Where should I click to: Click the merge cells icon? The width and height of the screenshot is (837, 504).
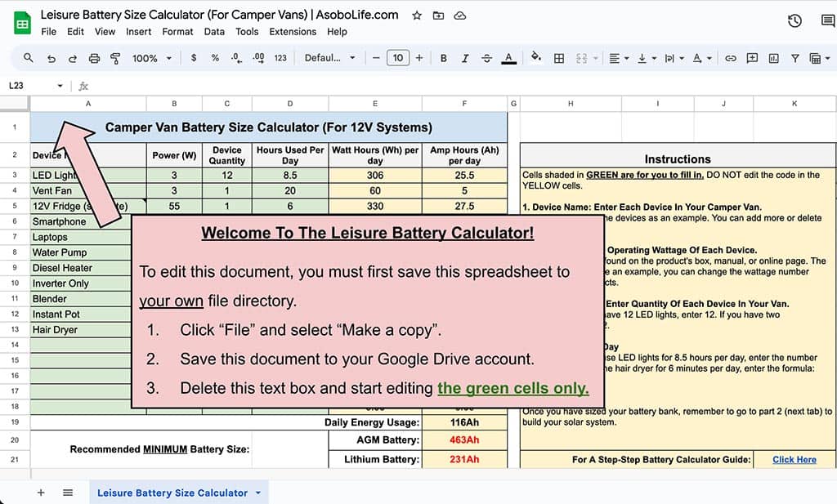[582, 58]
